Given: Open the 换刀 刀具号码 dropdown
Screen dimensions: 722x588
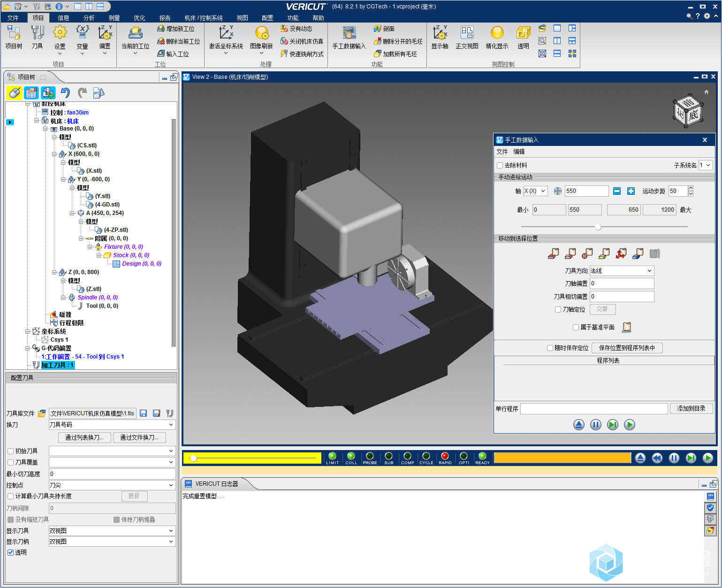Looking at the screenshot, I should (112, 425).
